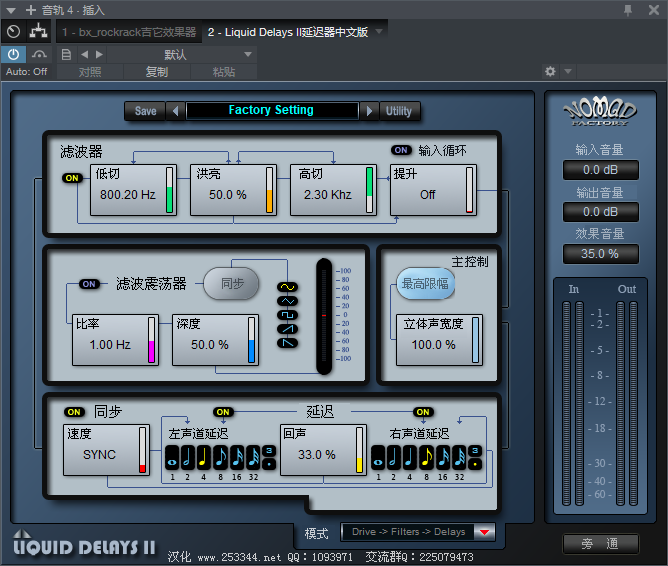The height and width of the screenshot is (566, 668).
Task: Click the sidechain icon beside power
Action: click(40, 55)
